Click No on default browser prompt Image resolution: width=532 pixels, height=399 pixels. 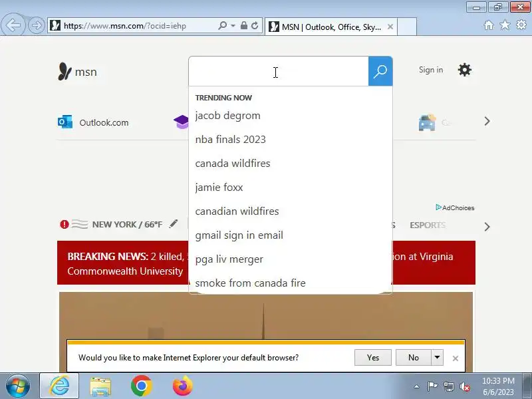click(413, 358)
